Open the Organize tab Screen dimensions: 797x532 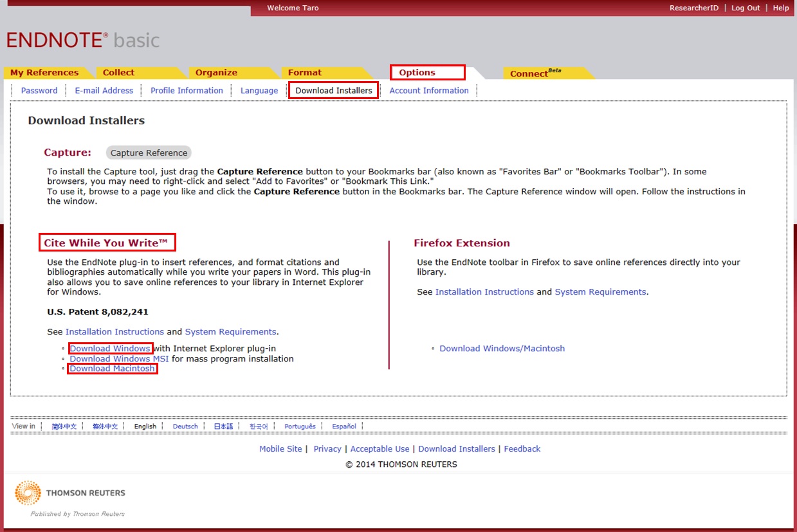pos(216,73)
